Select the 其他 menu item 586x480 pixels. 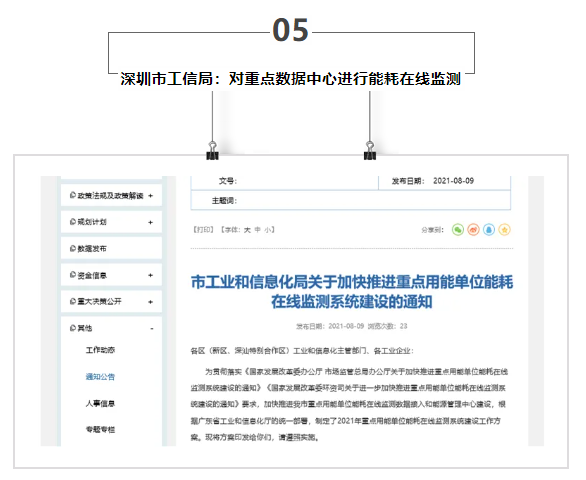tap(81, 328)
